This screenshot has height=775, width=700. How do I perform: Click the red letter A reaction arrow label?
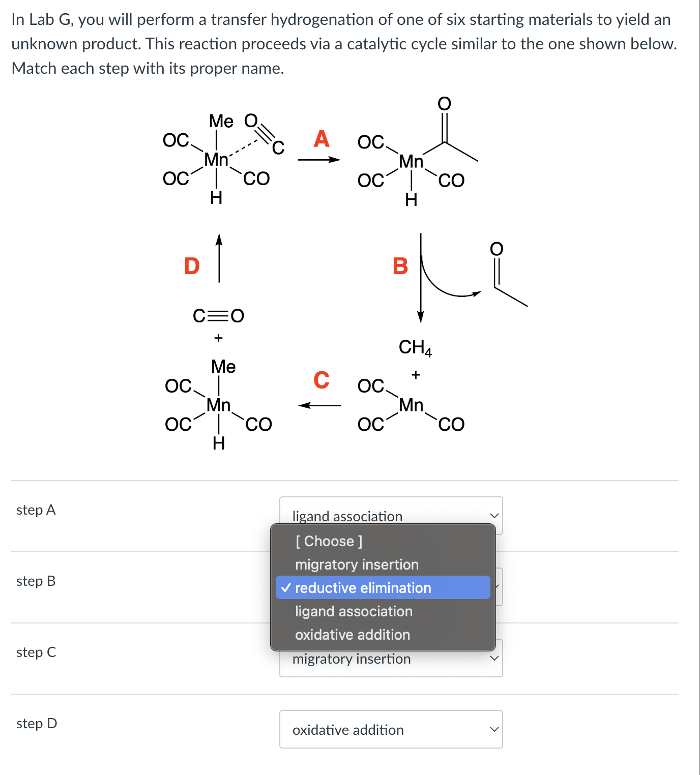[322, 138]
